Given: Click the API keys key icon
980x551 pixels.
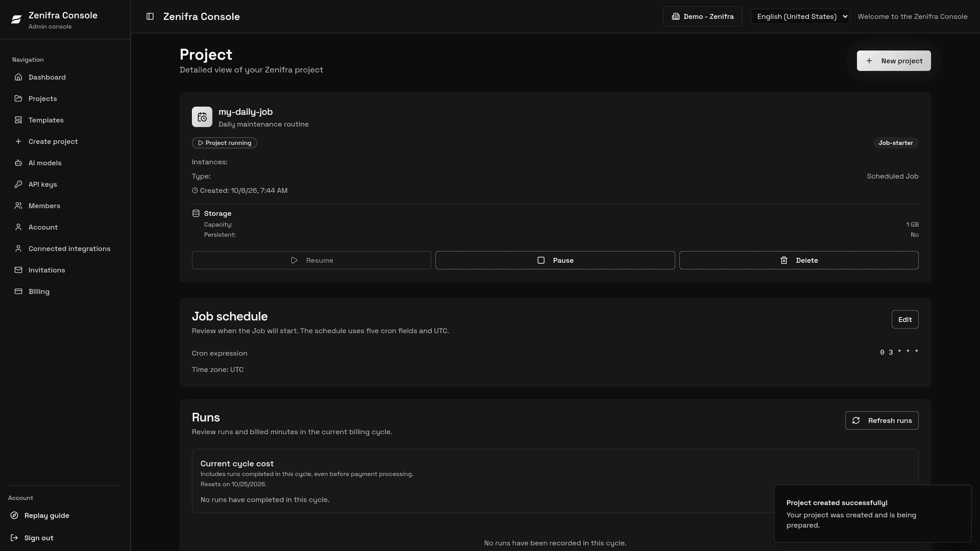Looking at the screenshot, I should click(x=18, y=184).
